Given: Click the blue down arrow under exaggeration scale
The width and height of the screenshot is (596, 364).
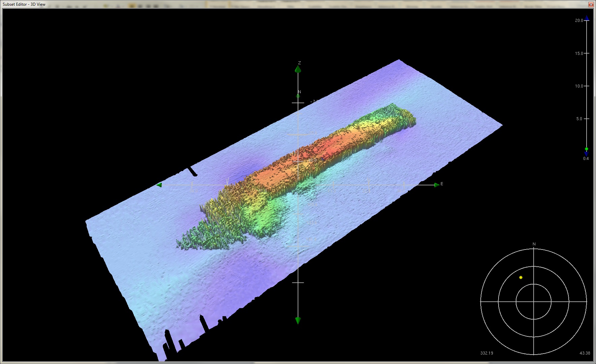Looking at the screenshot, I should click(x=587, y=154).
